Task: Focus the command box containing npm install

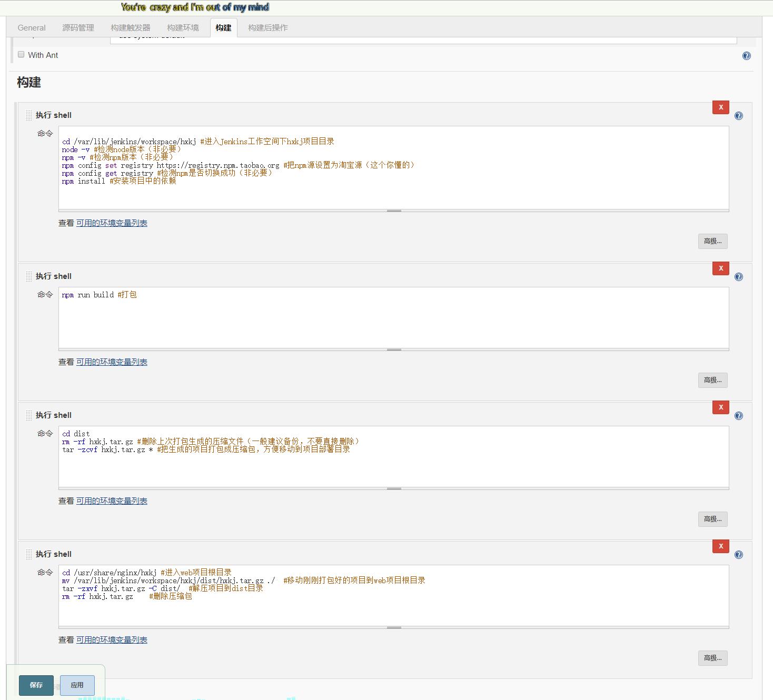Action: 394,167
